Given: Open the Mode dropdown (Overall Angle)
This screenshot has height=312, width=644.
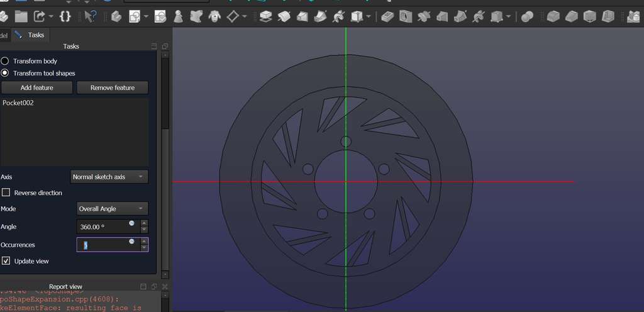Looking at the screenshot, I should click(113, 209).
